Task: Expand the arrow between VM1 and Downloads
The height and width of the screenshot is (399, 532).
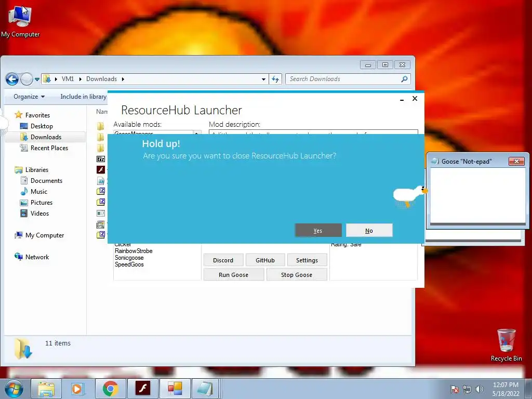Action: [81, 79]
